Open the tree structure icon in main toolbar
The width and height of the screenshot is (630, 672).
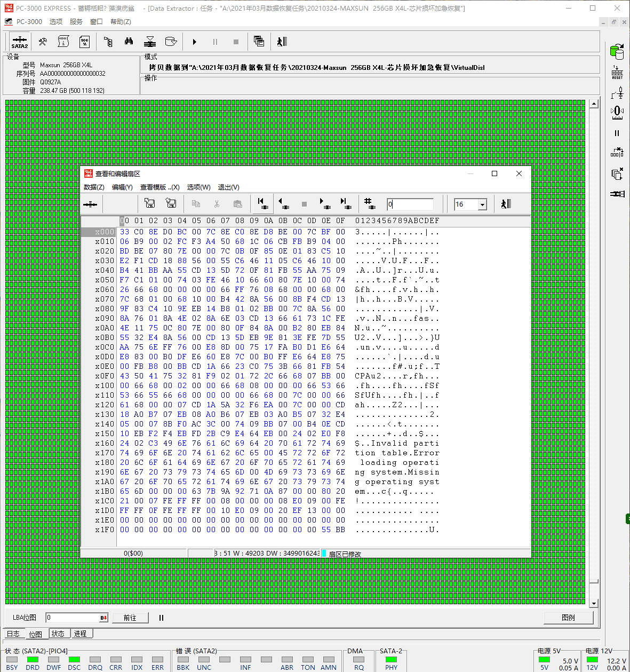108,42
